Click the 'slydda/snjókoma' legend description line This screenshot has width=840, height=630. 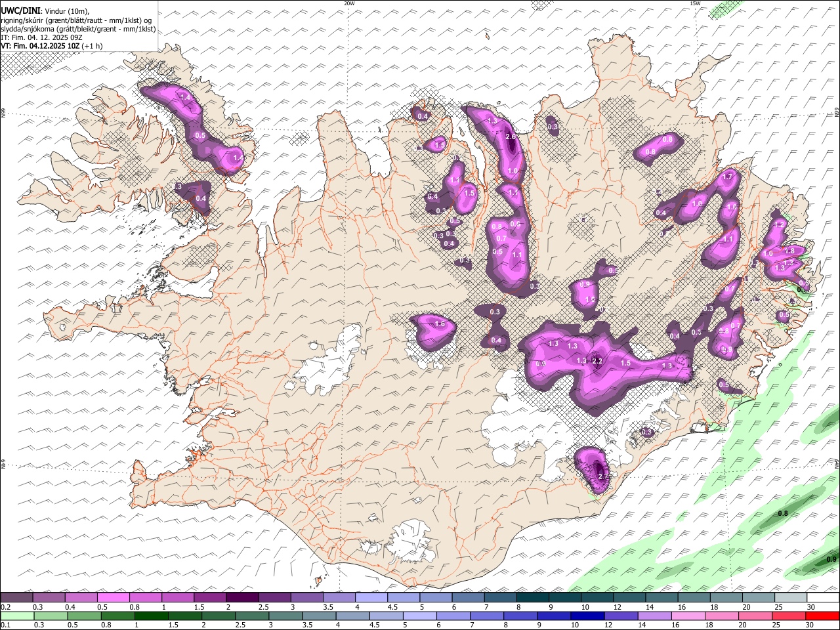click(78, 29)
